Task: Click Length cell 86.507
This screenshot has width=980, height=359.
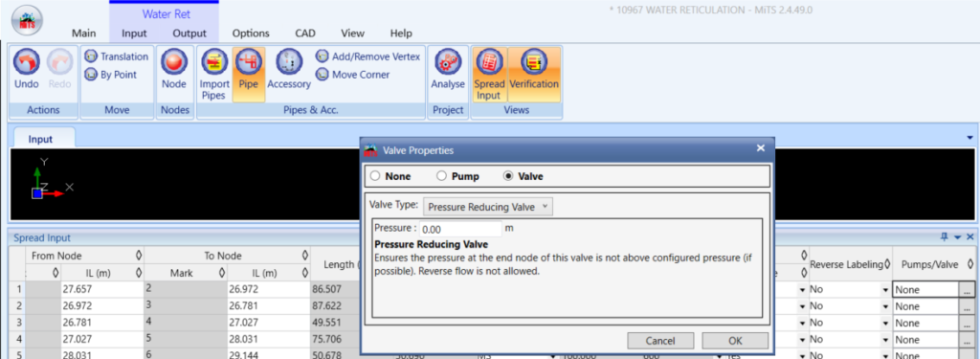Action: coord(336,289)
